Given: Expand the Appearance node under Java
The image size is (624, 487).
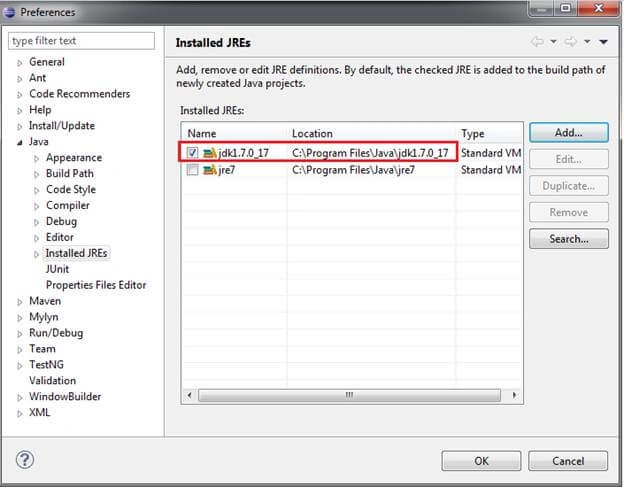Looking at the screenshot, I should click(36, 159).
